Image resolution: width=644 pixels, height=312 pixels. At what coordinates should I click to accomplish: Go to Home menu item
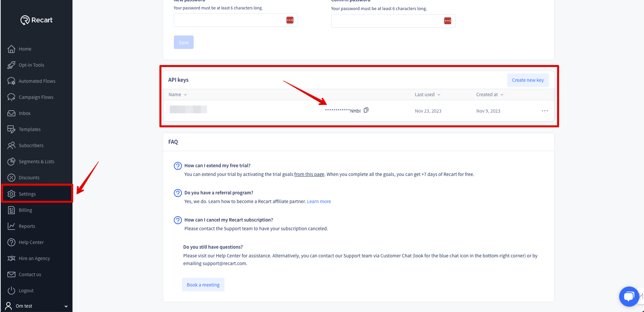pyautogui.click(x=25, y=49)
